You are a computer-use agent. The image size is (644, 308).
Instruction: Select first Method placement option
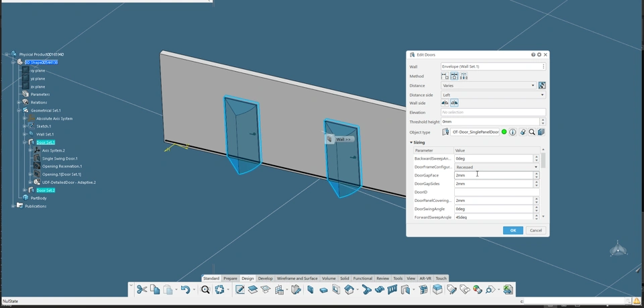click(445, 76)
